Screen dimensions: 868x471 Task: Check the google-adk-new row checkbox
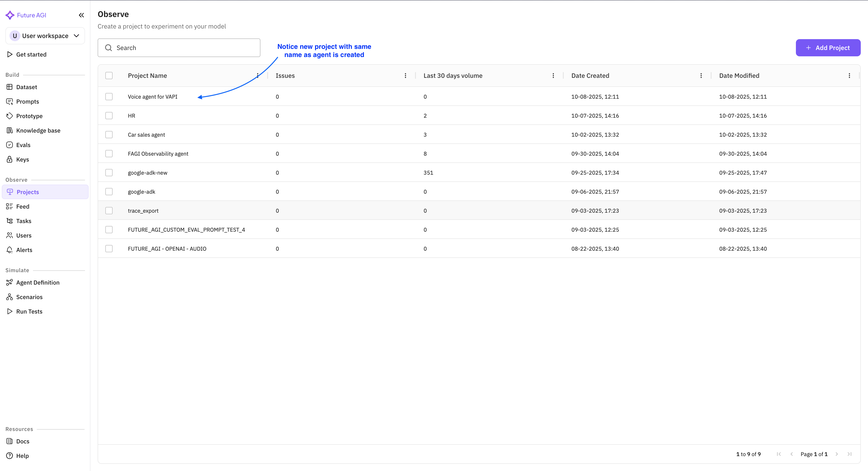coord(109,172)
